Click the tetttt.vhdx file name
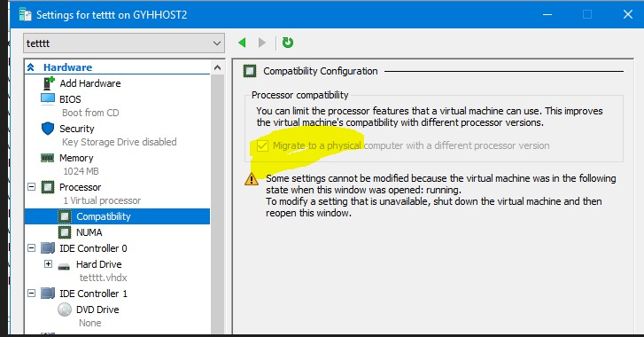The width and height of the screenshot is (644, 337). click(103, 278)
